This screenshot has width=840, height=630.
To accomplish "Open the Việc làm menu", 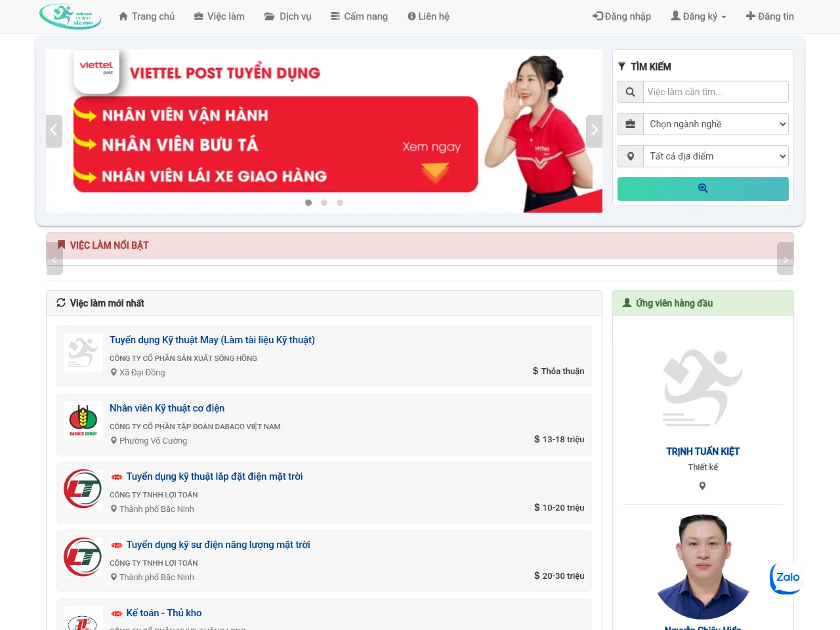I will point(219,16).
